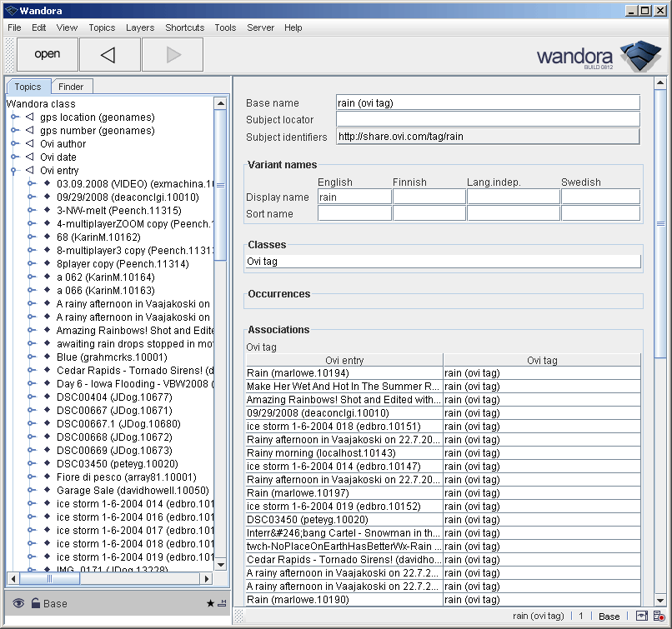Open the Shortcuts menu
The height and width of the screenshot is (629, 672).
click(x=184, y=27)
